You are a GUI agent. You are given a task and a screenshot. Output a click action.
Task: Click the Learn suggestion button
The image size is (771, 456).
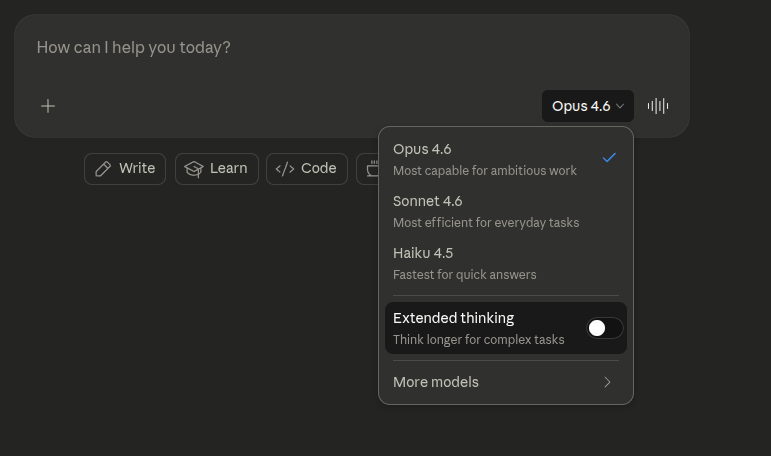[x=217, y=169]
